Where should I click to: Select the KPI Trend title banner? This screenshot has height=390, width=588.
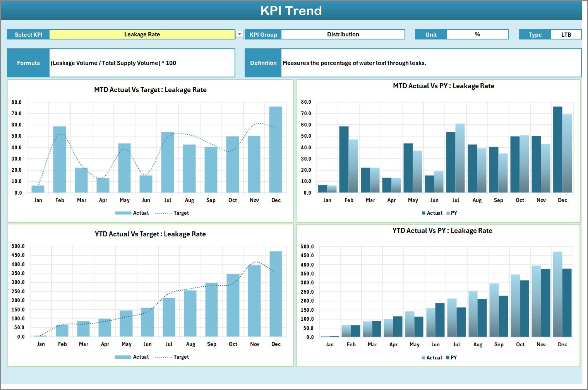(291, 10)
